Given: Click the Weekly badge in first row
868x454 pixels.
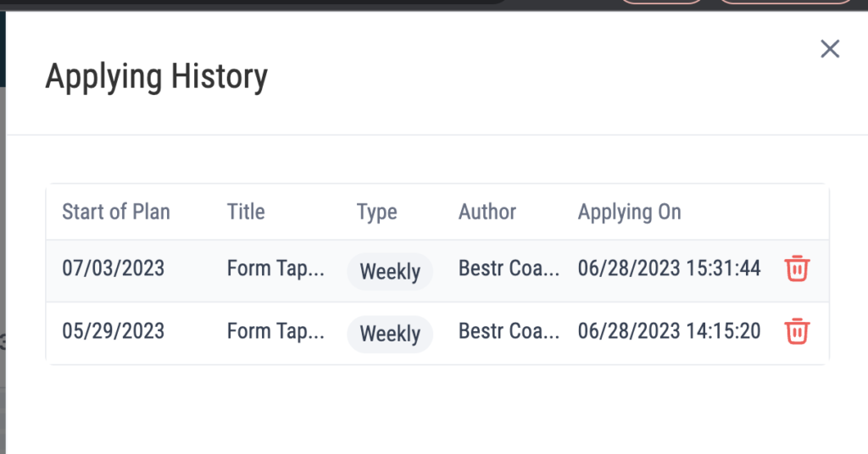Looking at the screenshot, I should click(x=390, y=272).
